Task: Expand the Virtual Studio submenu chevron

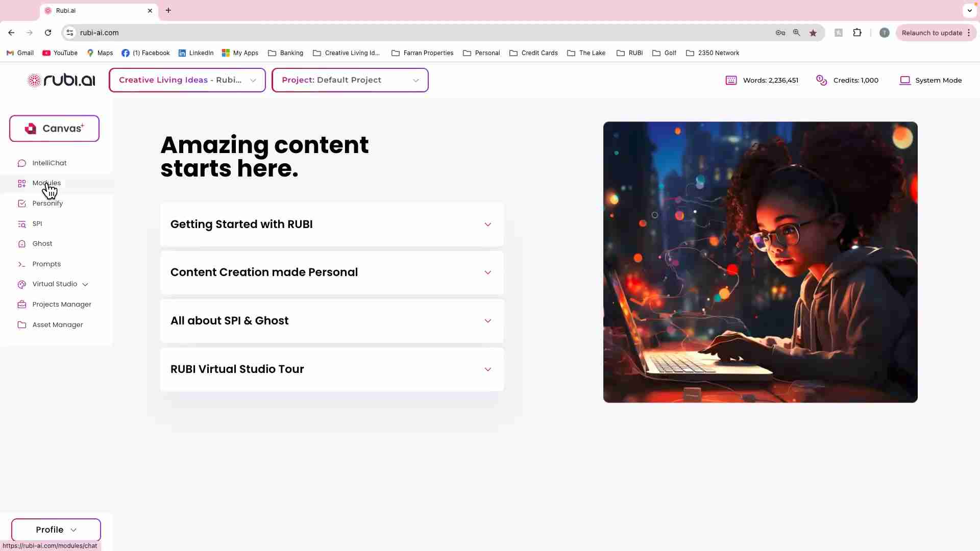Action: [x=85, y=285]
